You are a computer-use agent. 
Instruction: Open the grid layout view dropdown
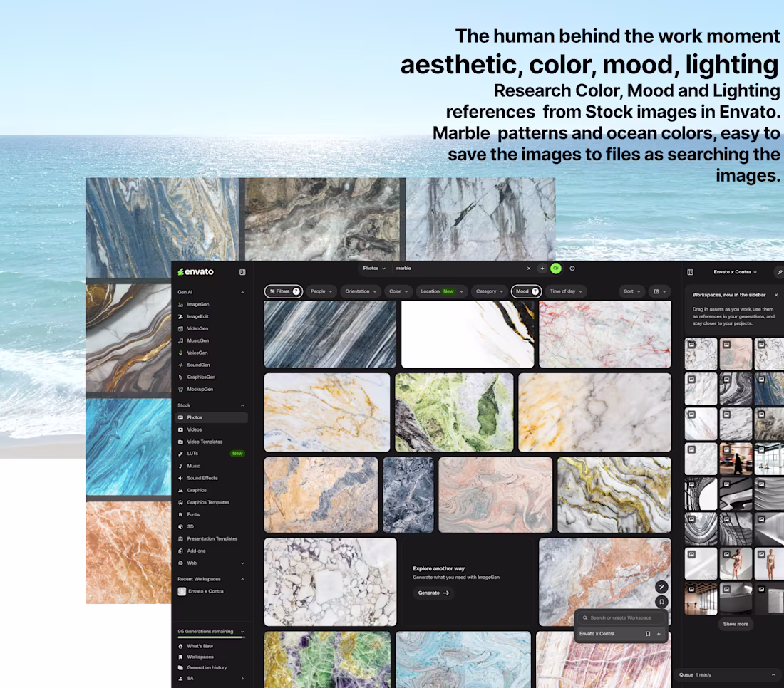click(660, 291)
